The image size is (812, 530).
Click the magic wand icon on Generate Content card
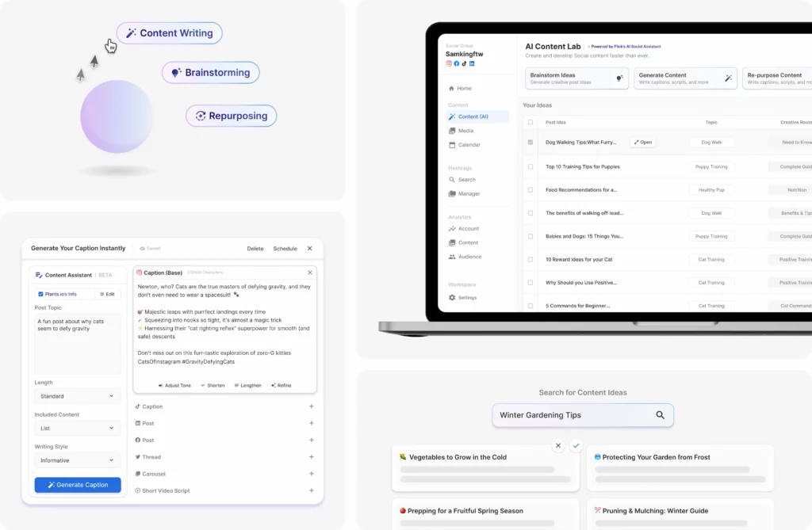[728, 78]
